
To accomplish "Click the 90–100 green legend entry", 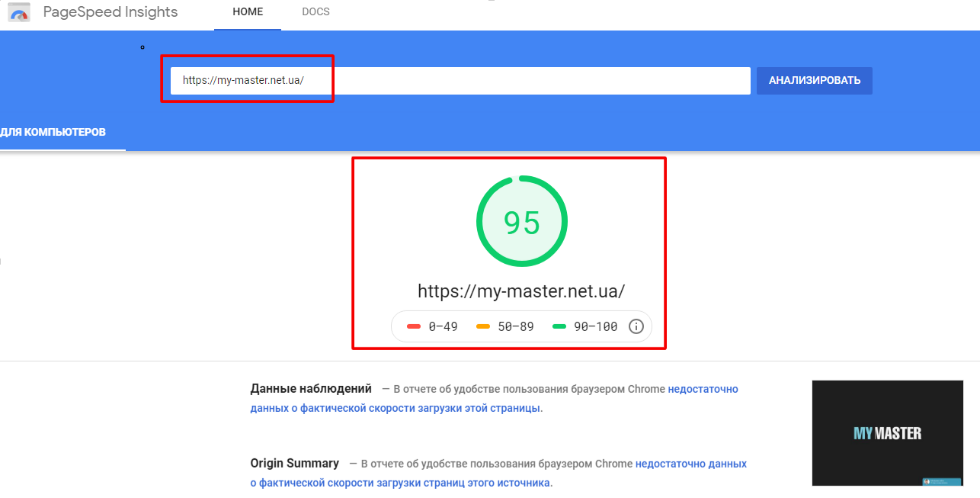I will (584, 326).
